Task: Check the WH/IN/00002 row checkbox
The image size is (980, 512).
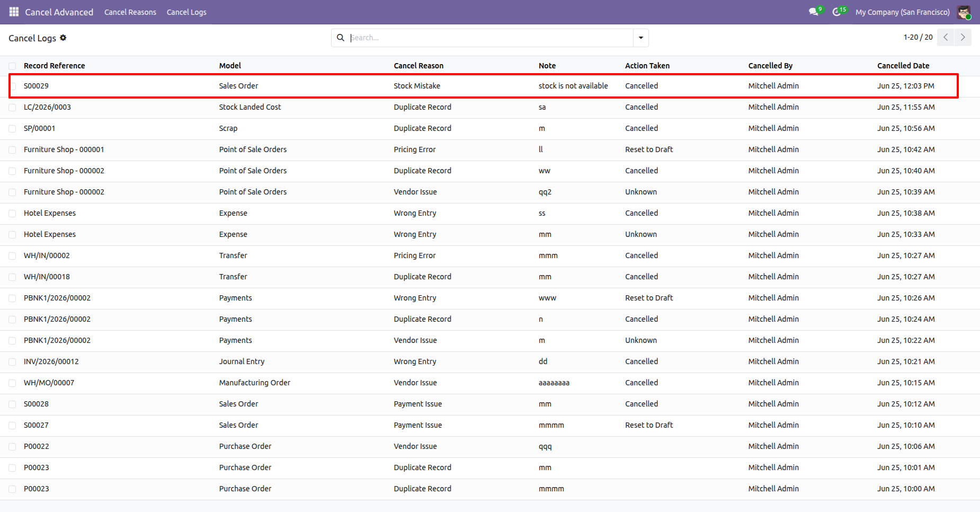Action: click(12, 255)
